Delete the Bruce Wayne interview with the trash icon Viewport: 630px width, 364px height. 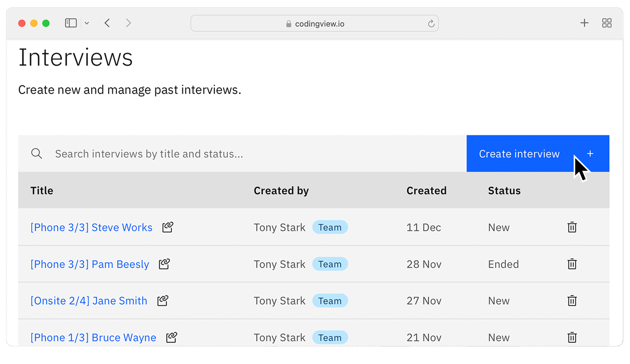572,337
